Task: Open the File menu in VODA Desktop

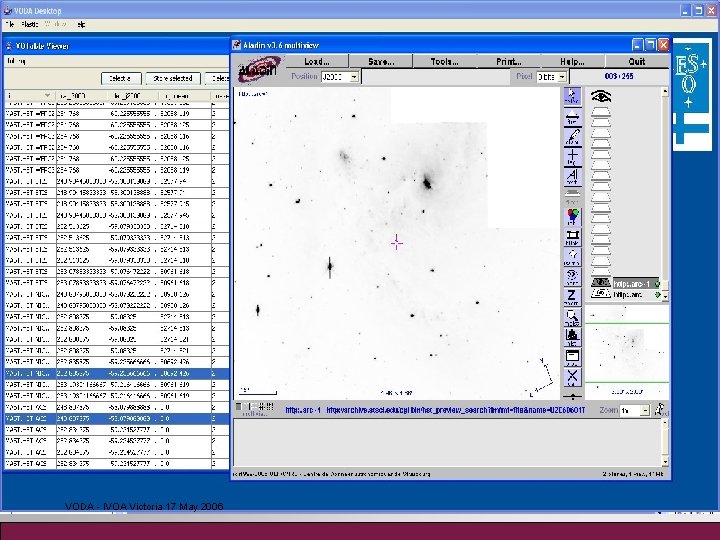Action: tap(10, 24)
